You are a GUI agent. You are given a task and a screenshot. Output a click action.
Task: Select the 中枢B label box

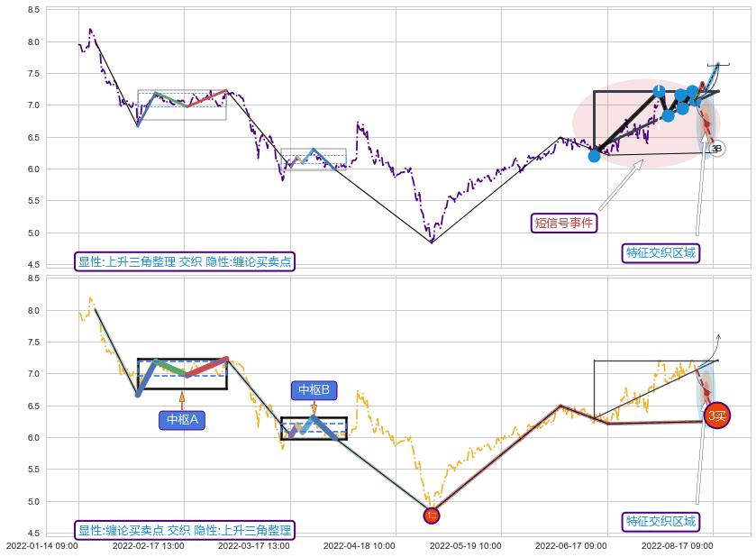point(314,389)
